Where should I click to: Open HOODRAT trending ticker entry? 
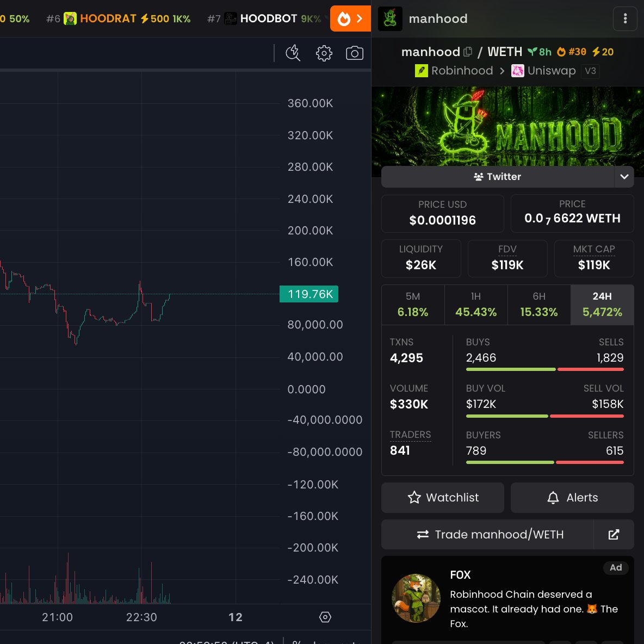click(118, 18)
